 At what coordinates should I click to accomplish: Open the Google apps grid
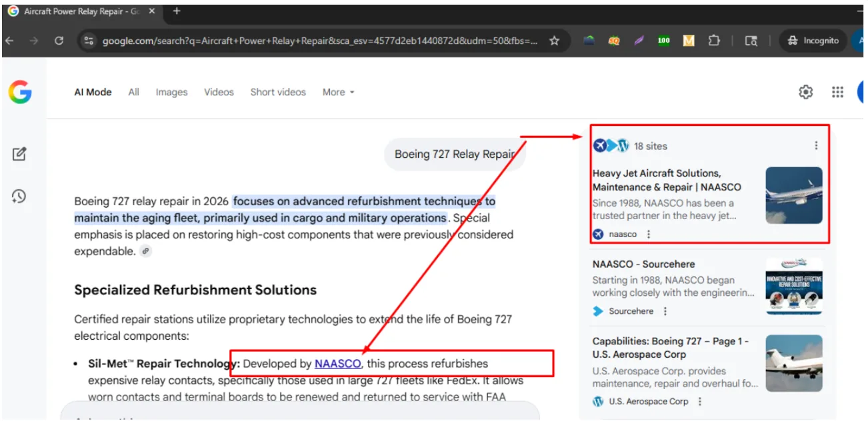click(x=837, y=92)
